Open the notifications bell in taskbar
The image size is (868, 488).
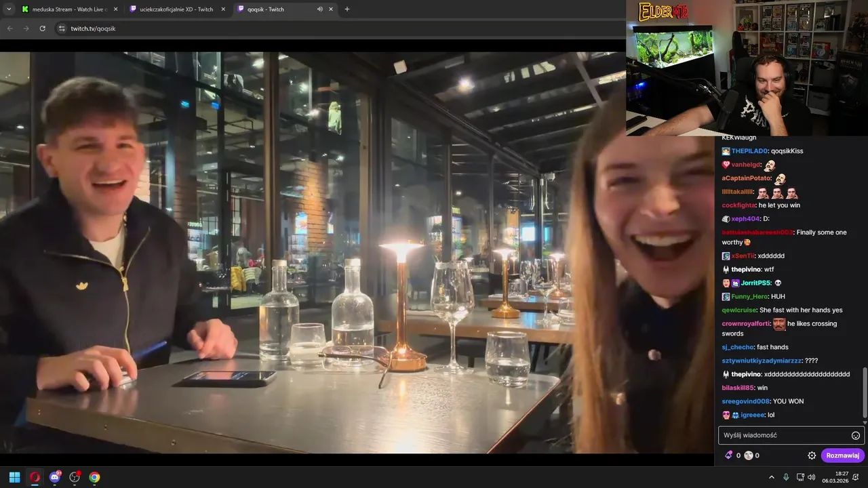coord(856,477)
